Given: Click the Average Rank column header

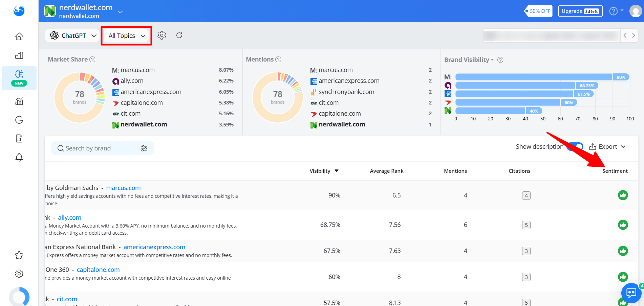Looking at the screenshot, I should click(x=387, y=171).
